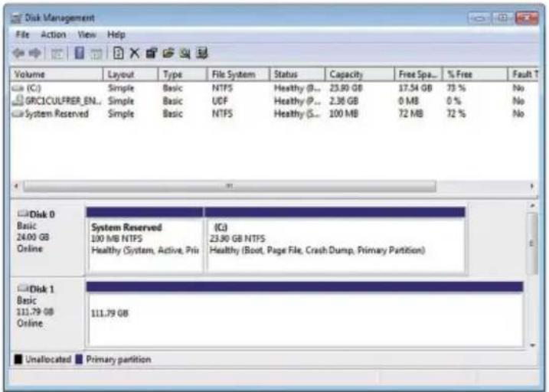Click the down arrow of disk pane scrollbar
Viewport: 549px width, 392px height.
pos(533,345)
